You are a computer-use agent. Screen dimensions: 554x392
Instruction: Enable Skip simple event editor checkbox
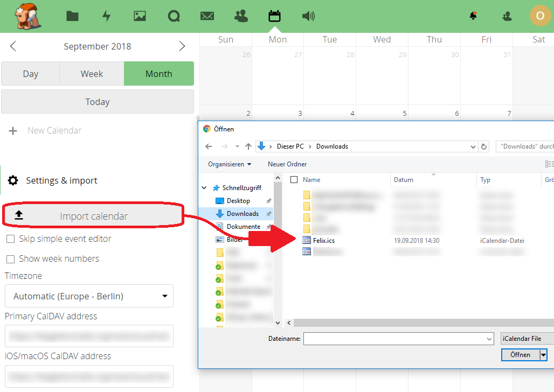point(10,239)
